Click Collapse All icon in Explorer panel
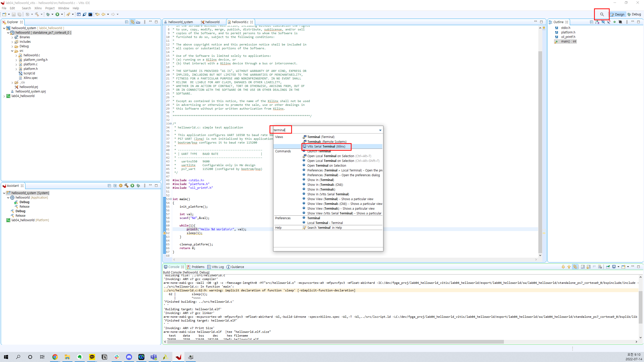This screenshot has width=644, height=362. click(x=127, y=22)
